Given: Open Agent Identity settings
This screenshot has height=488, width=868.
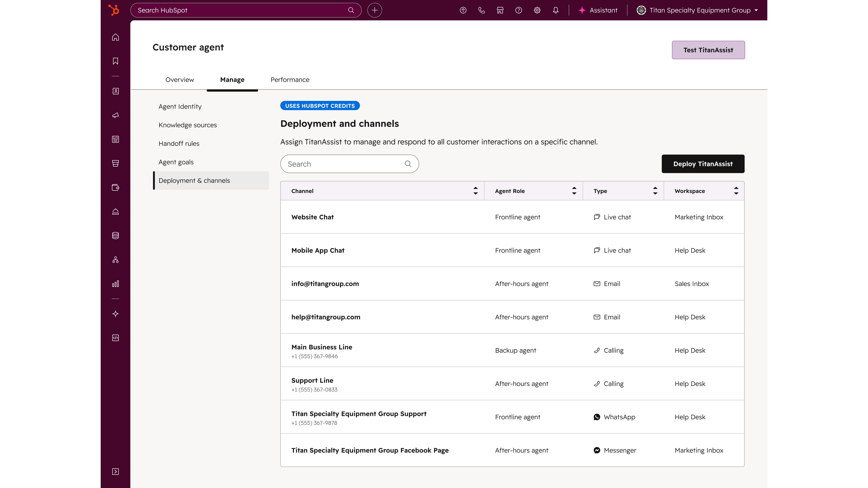Looking at the screenshot, I should [x=180, y=106].
